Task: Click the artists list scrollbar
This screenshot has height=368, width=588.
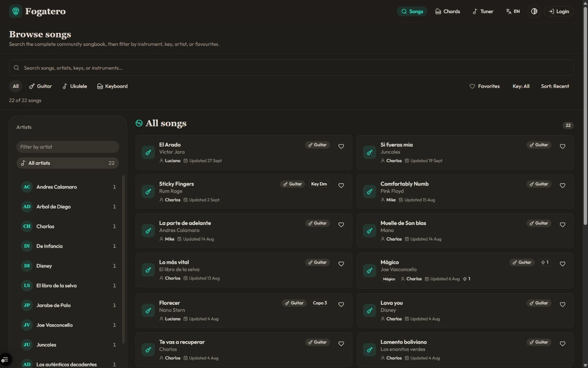Action: tap(123, 259)
